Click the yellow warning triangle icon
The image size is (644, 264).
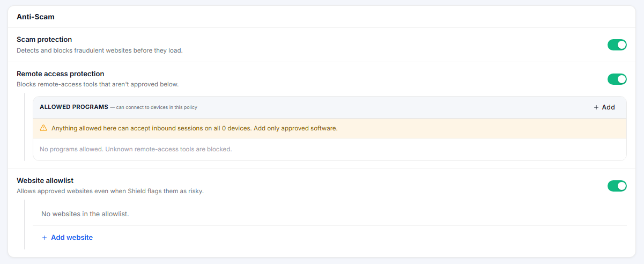coord(43,128)
